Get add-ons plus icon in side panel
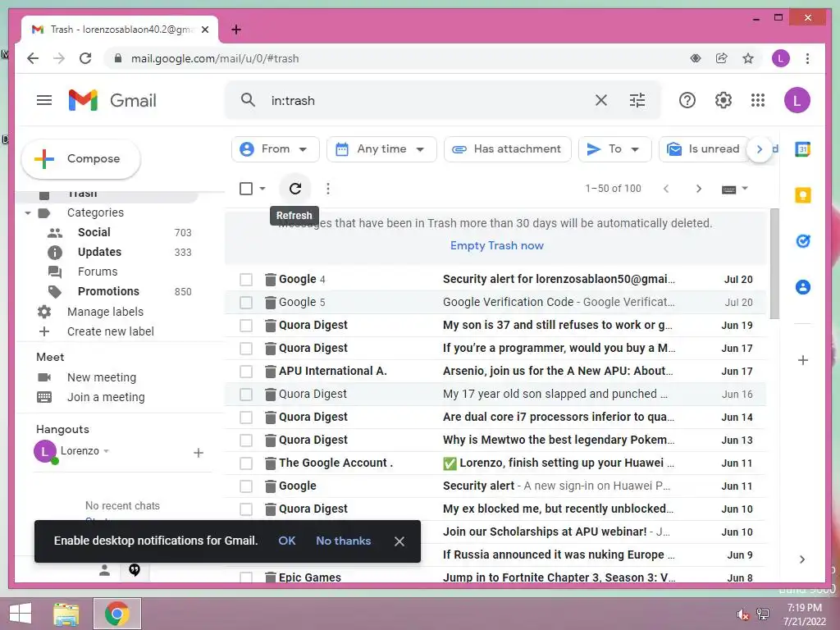840x630 pixels. click(802, 360)
